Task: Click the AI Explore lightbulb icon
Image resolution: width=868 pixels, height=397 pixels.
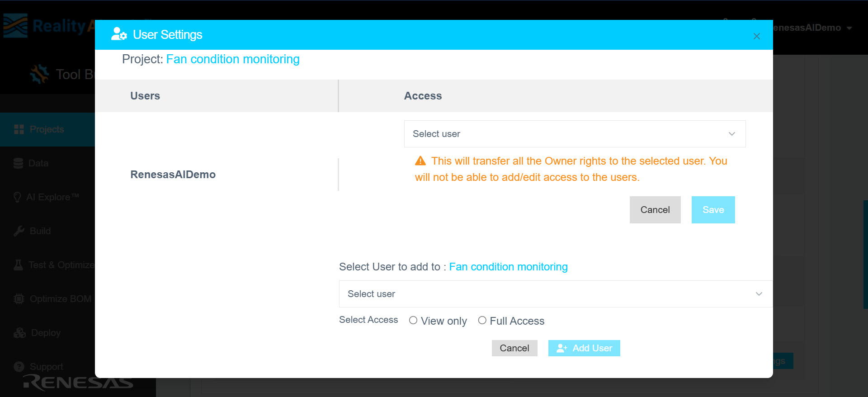Action: [x=17, y=197]
